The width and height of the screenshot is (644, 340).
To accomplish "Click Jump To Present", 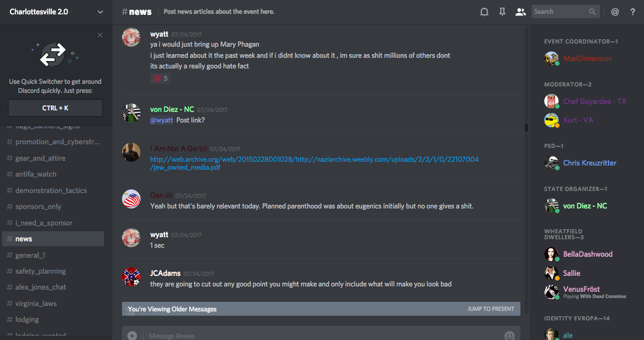I will 491,309.
